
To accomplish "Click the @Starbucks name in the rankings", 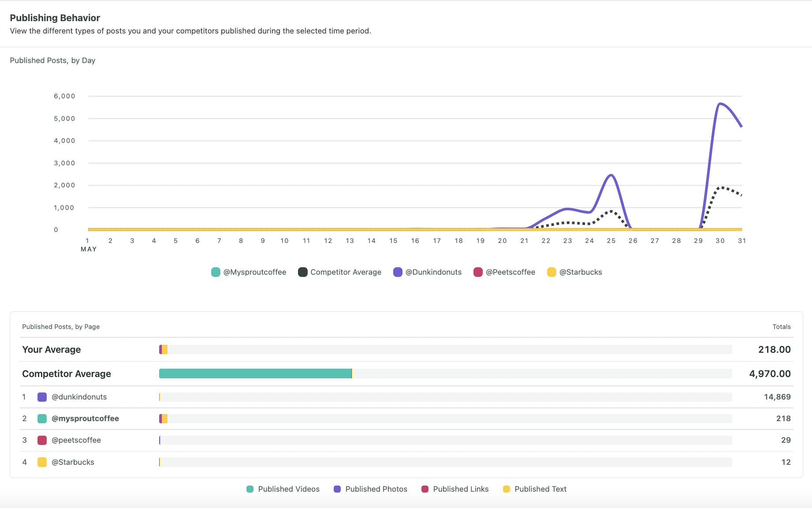I will [72, 462].
